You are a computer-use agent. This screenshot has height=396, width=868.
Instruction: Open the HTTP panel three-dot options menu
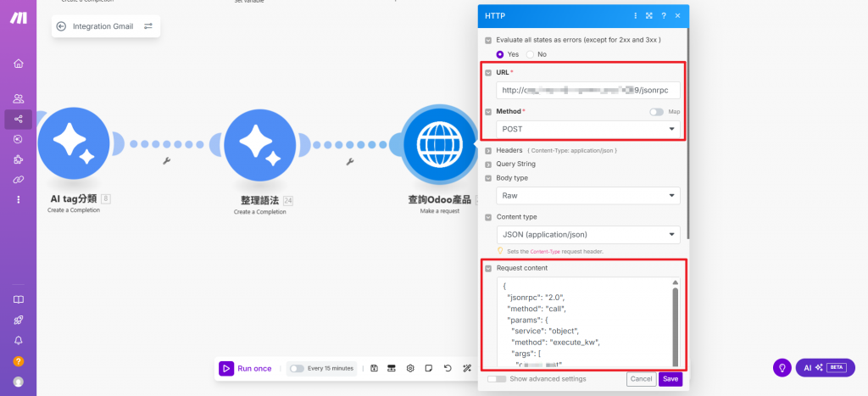(636, 16)
